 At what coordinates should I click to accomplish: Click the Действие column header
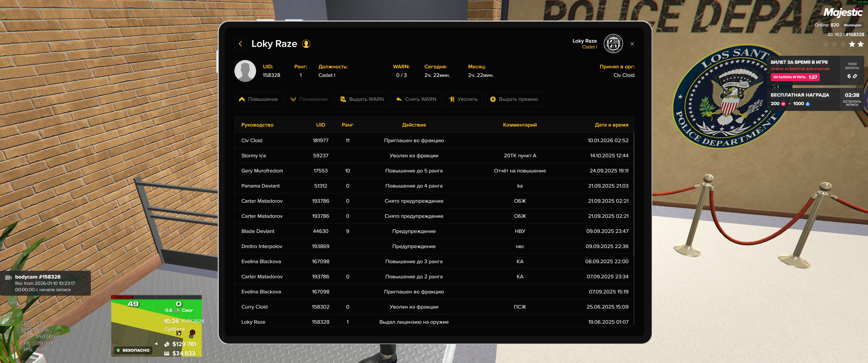tap(414, 125)
